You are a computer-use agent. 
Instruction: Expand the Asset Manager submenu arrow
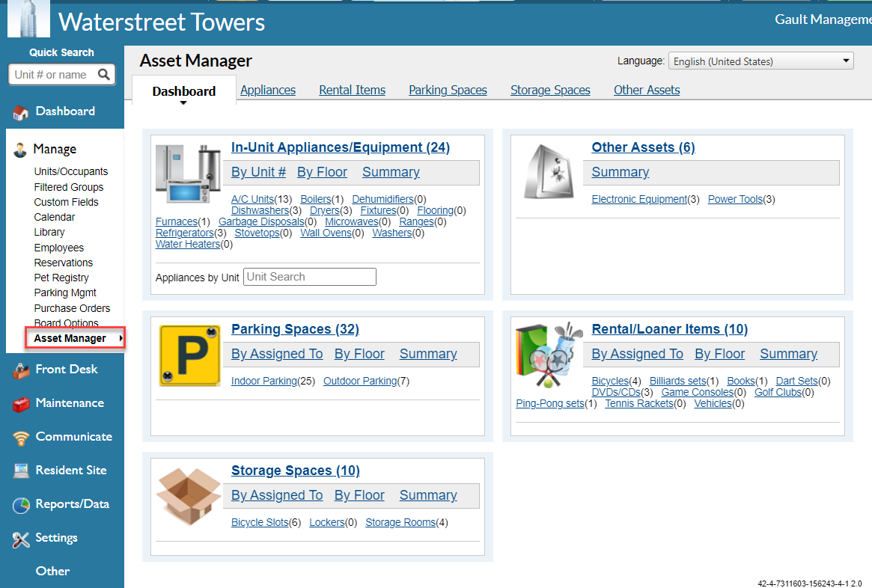pyautogui.click(x=121, y=338)
